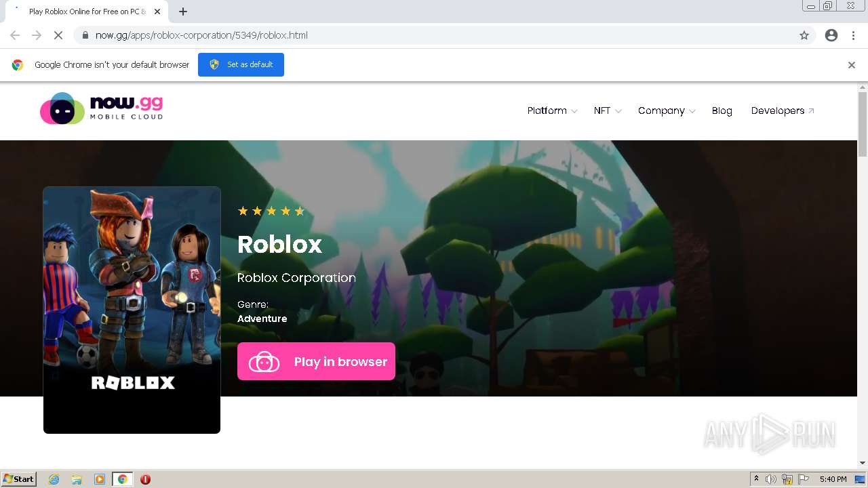
Task: Click the Adventure genre label
Action: [262, 319]
